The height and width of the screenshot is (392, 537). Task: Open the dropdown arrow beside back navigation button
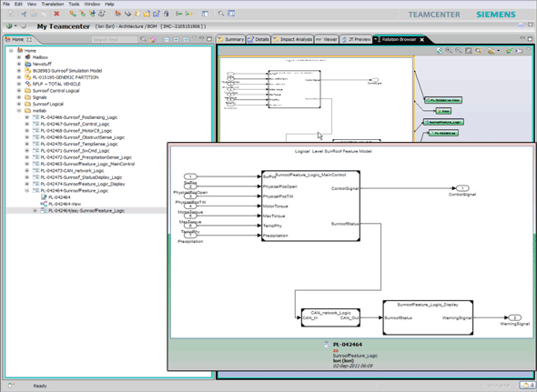(15, 26)
